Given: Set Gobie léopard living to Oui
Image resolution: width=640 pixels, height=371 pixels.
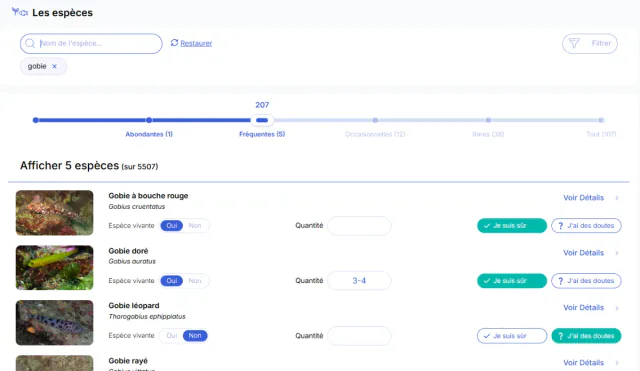Looking at the screenshot, I should [171, 335].
